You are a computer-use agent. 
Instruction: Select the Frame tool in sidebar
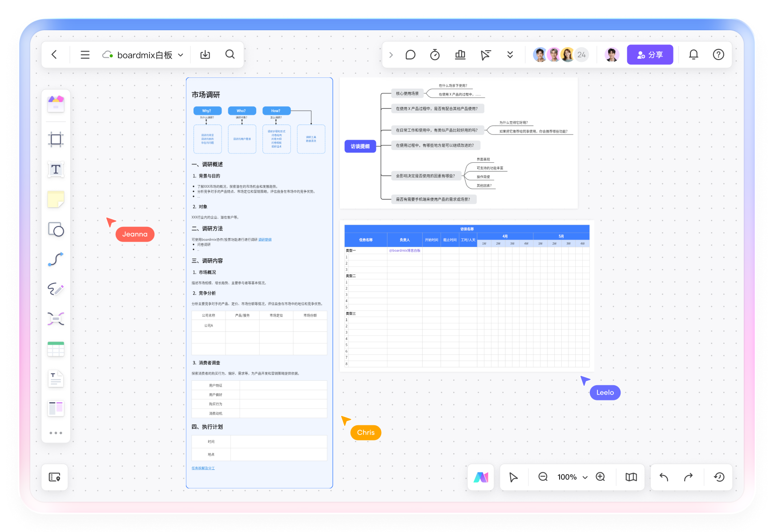(56, 140)
